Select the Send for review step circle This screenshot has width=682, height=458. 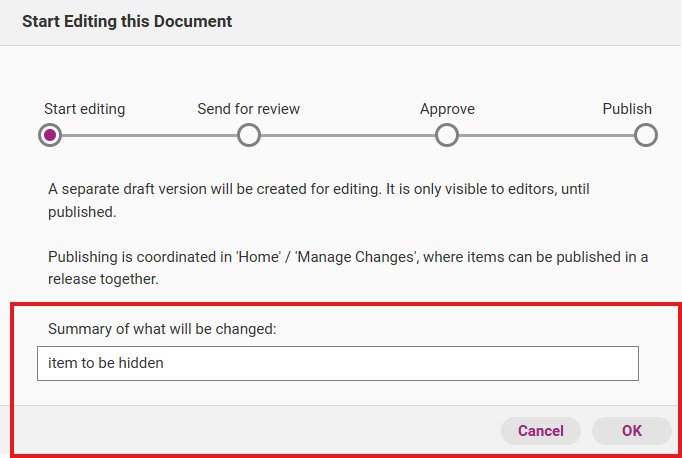(x=249, y=135)
